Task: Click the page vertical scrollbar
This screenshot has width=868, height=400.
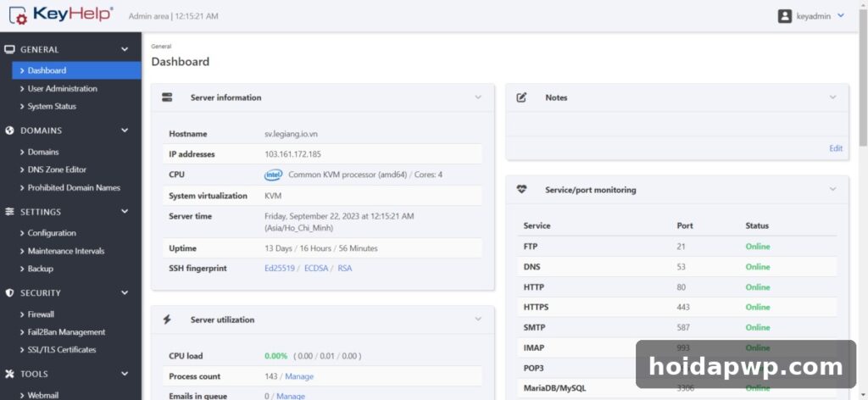Action: (863, 77)
